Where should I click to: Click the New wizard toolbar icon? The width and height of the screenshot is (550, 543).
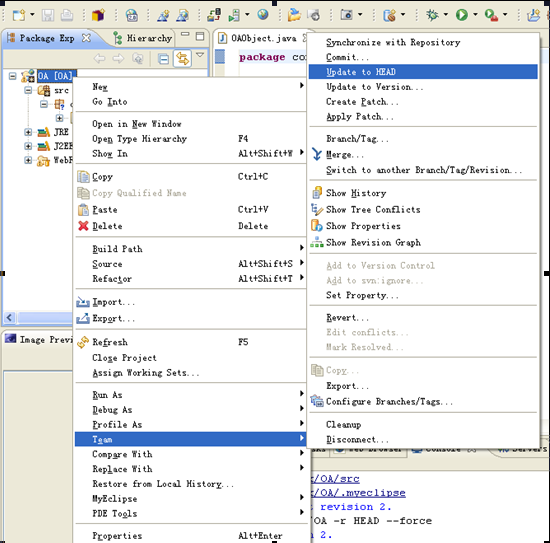coord(19,15)
